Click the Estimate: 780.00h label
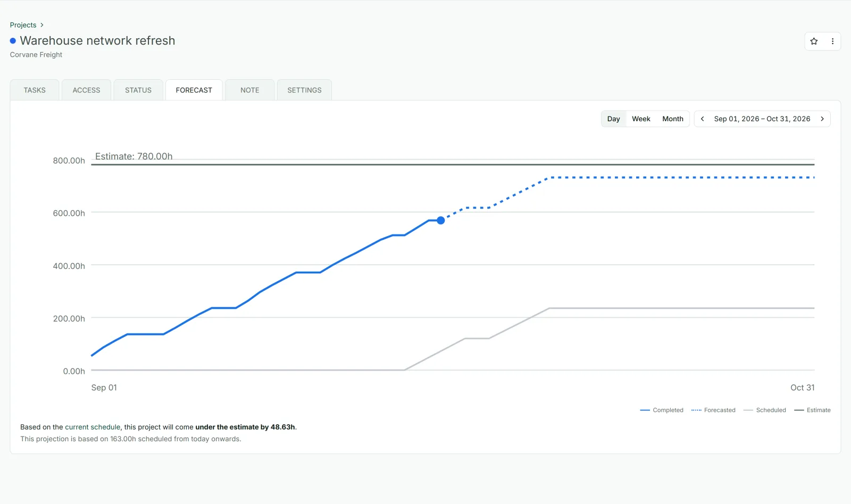The height and width of the screenshot is (504, 851). pyautogui.click(x=134, y=156)
